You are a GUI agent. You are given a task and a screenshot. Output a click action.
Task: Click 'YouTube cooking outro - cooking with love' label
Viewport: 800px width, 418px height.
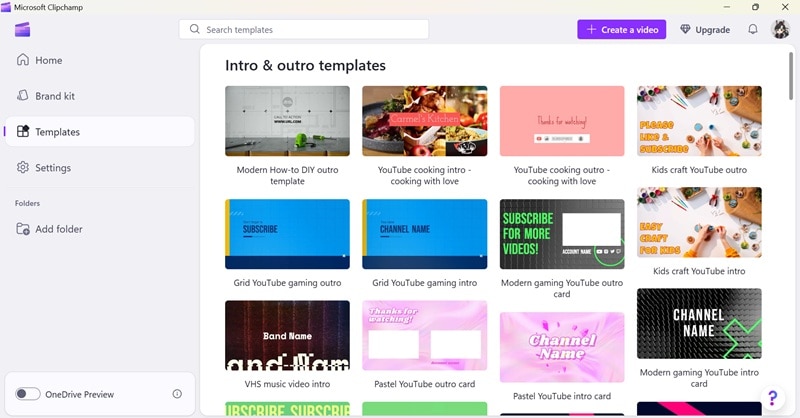click(562, 175)
